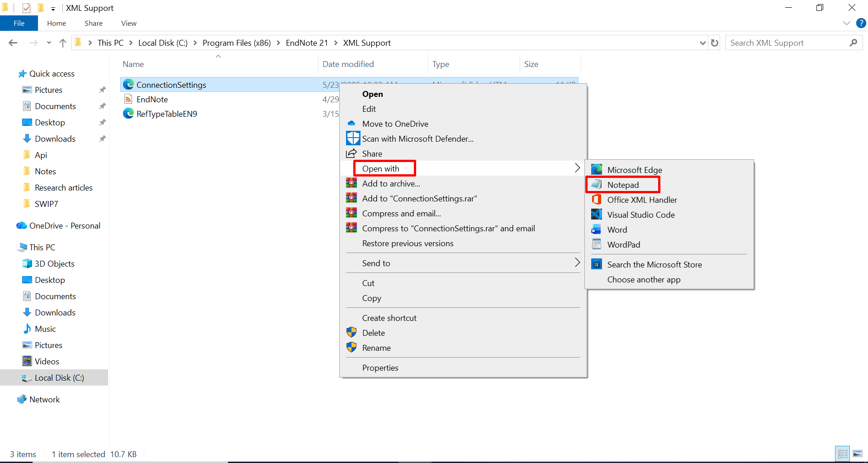The image size is (868, 463).
Task: Open the File ribbon tab
Action: (19, 23)
